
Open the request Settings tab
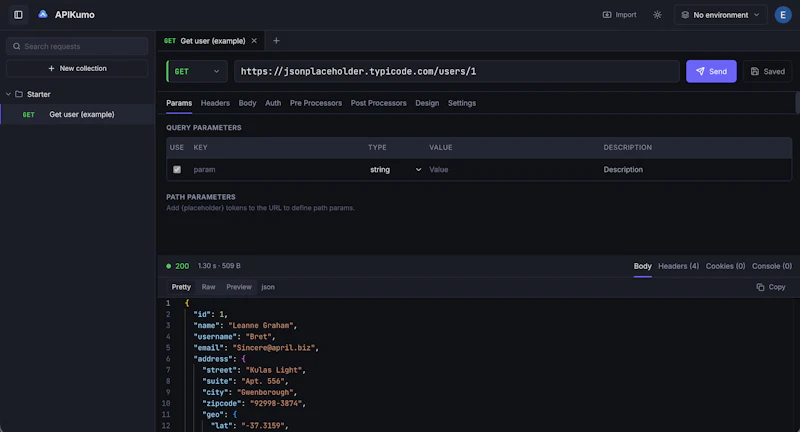pos(462,103)
